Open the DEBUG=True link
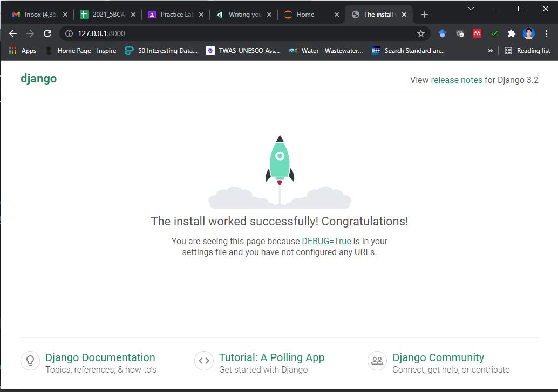The height and width of the screenshot is (392, 558). (326, 241)
